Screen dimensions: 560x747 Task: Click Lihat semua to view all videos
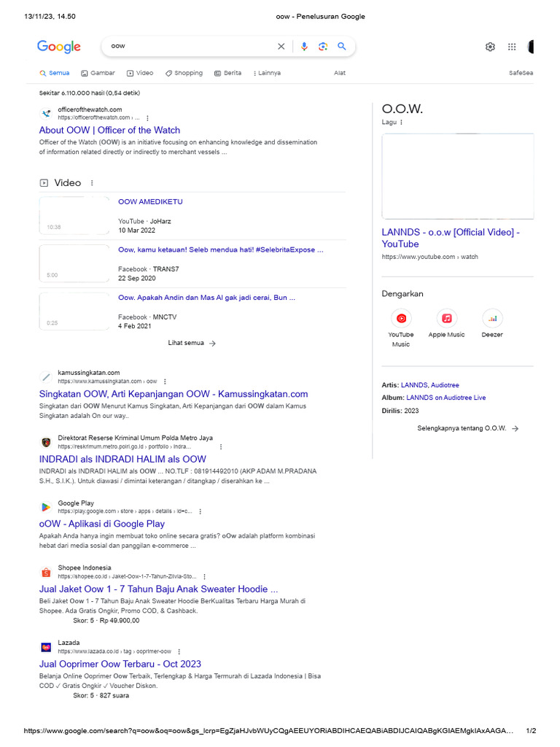[x=192, y=343]
